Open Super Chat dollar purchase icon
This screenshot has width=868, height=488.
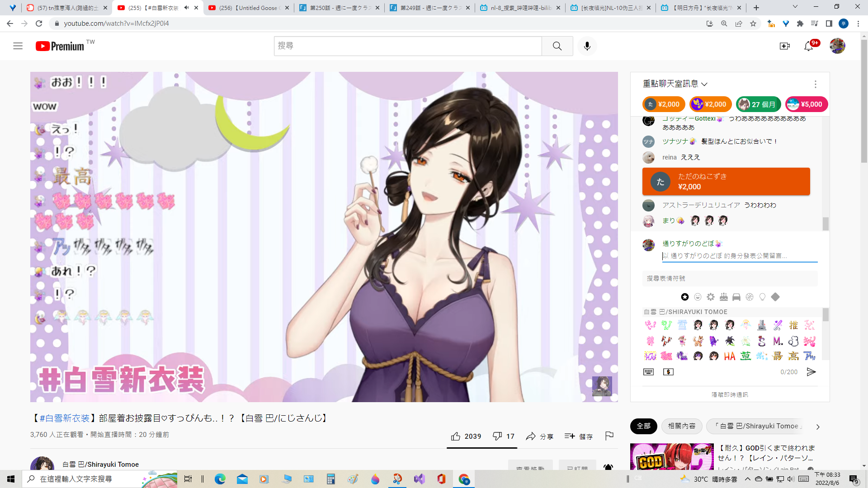668,372
